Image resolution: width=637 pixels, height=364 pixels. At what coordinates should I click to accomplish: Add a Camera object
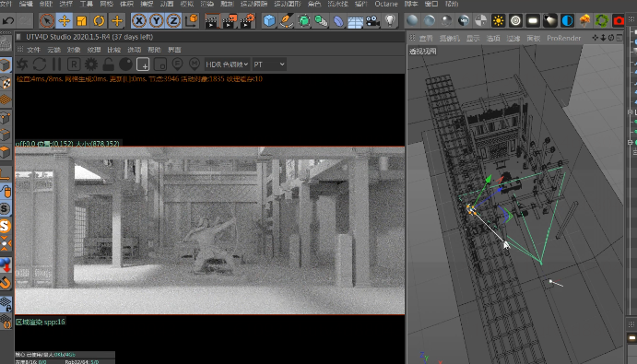point(372,20)
